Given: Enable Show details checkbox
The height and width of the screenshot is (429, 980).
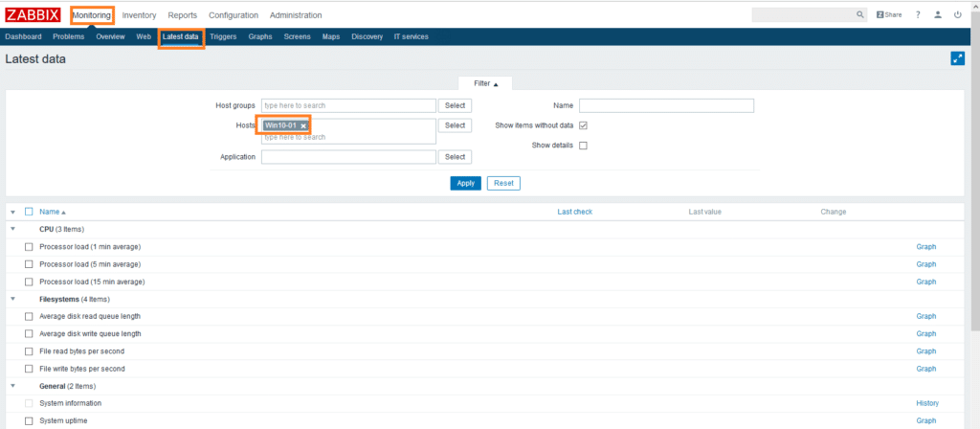Looking at the screenshot, I should coord(583,146).
